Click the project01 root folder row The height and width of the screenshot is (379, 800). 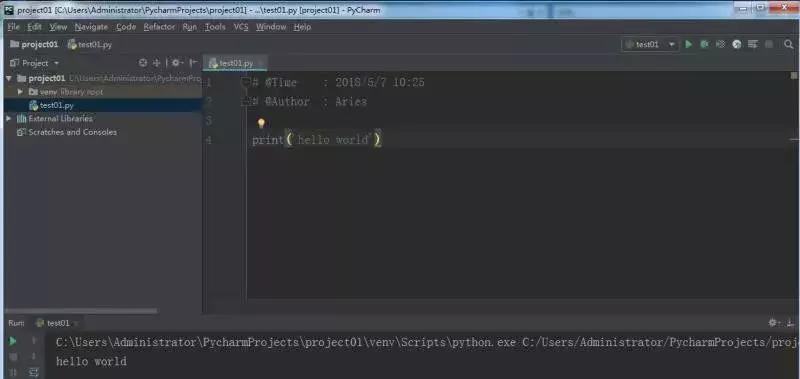(102, 78)
